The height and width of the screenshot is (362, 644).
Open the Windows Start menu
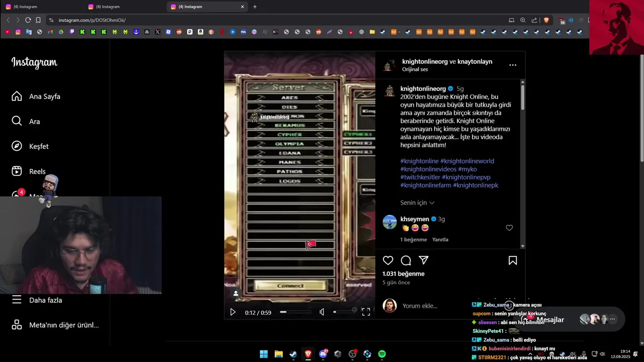[x=264, y=354]
